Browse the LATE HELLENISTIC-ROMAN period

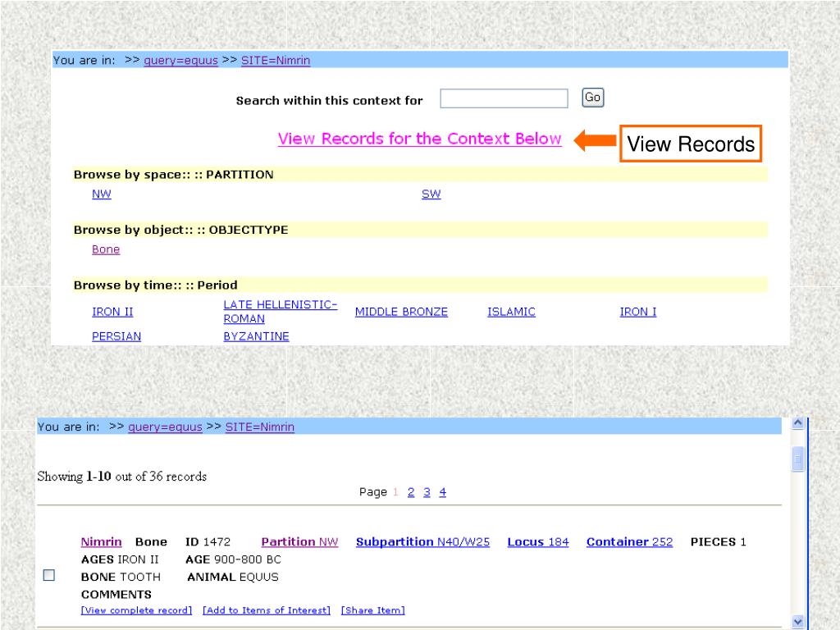pos(281,311)
